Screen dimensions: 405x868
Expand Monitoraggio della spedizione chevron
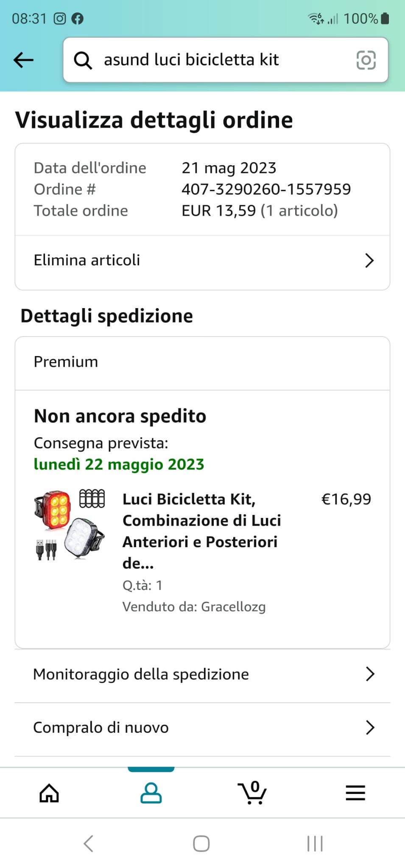[x=370, y=674]
